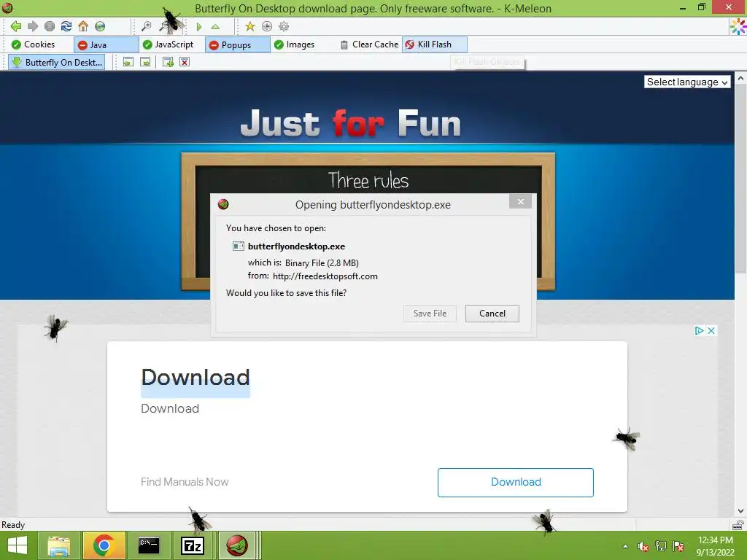747x560 pixels.
Task: Click the K-Meleon taskbar icon
Action: (237, 545)
